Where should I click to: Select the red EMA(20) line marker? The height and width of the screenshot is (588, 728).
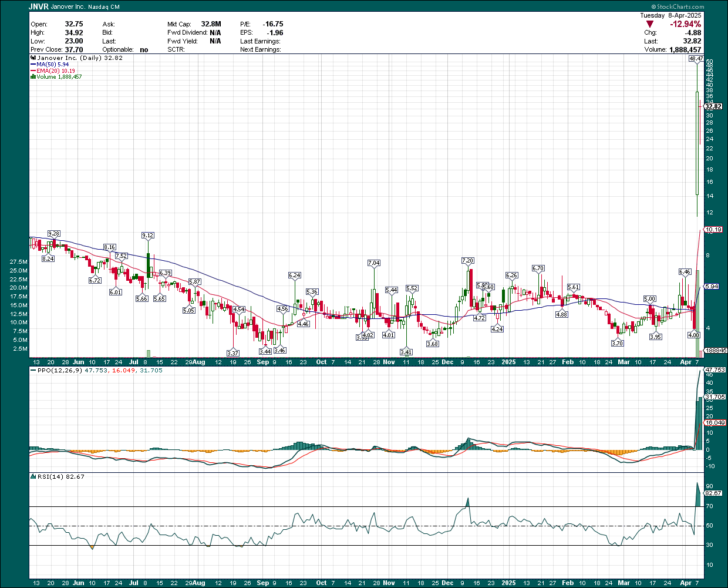[x=33, y=70]
